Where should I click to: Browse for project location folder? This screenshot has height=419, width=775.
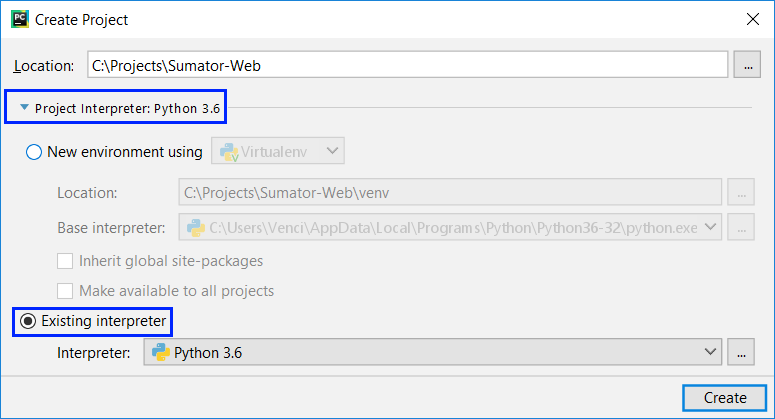tap(747, 65)
